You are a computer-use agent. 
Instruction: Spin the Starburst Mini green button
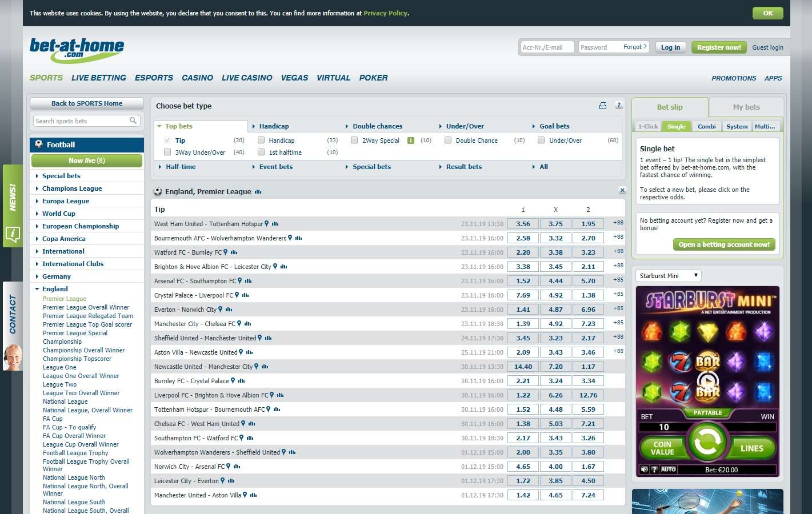707,441
